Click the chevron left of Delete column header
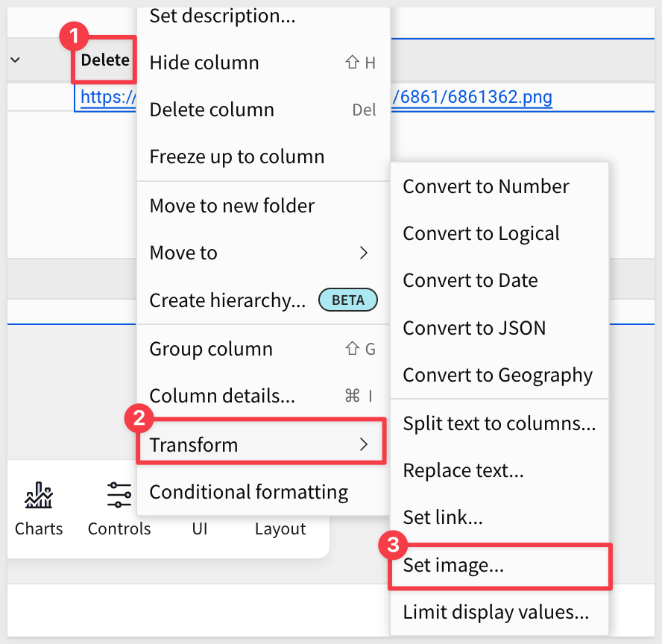The width and height of the screenshot is (662, 644). 15,60
